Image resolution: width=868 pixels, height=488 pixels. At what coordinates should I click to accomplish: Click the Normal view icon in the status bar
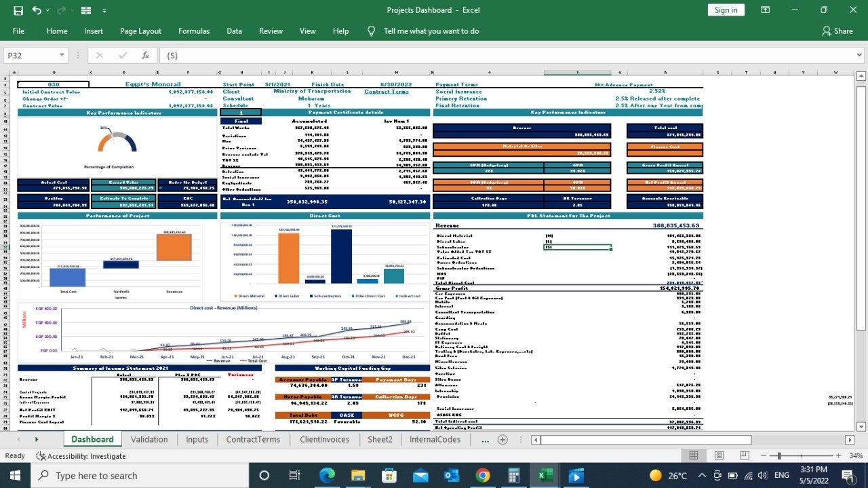(x=694, y=456)
